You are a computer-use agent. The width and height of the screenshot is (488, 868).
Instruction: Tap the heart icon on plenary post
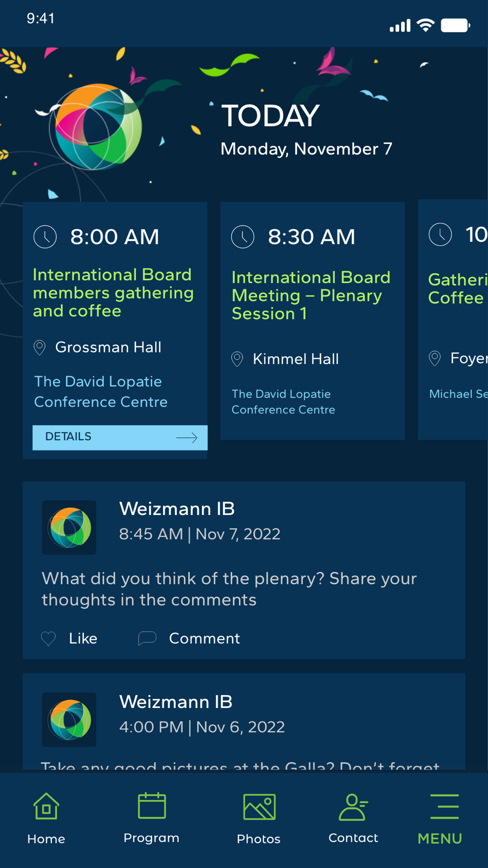pyautogui.click(x=48, y=639)
